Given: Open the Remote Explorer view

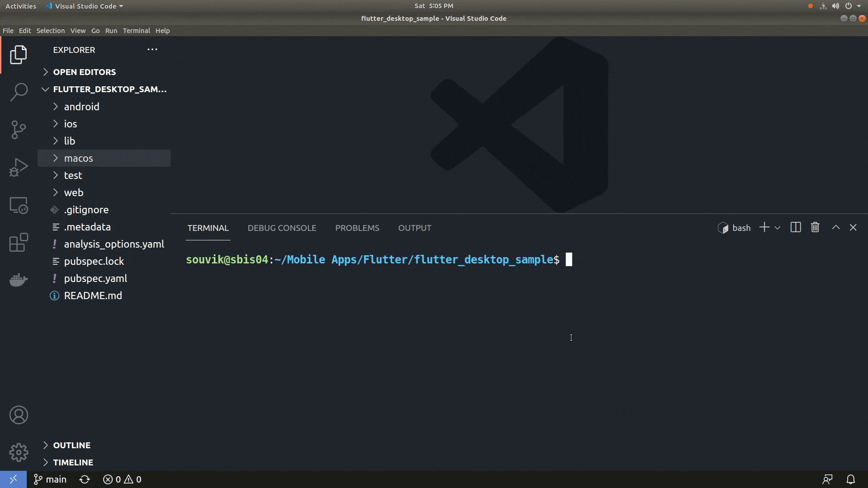Looking at the screenshot, I should coord(19,205).
